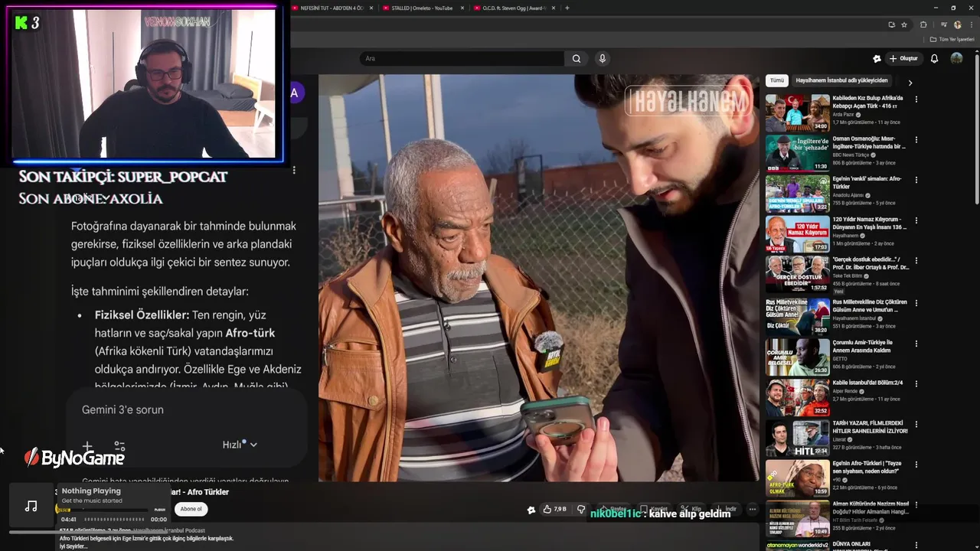Open more actions ellipsis under video
980x551 pixels.
[x=753, y=509]
